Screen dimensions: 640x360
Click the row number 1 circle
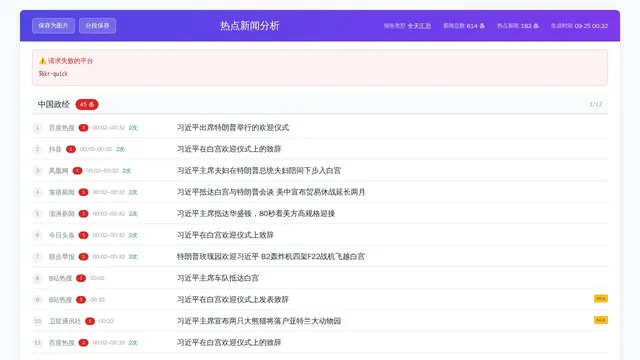point(38,128)
